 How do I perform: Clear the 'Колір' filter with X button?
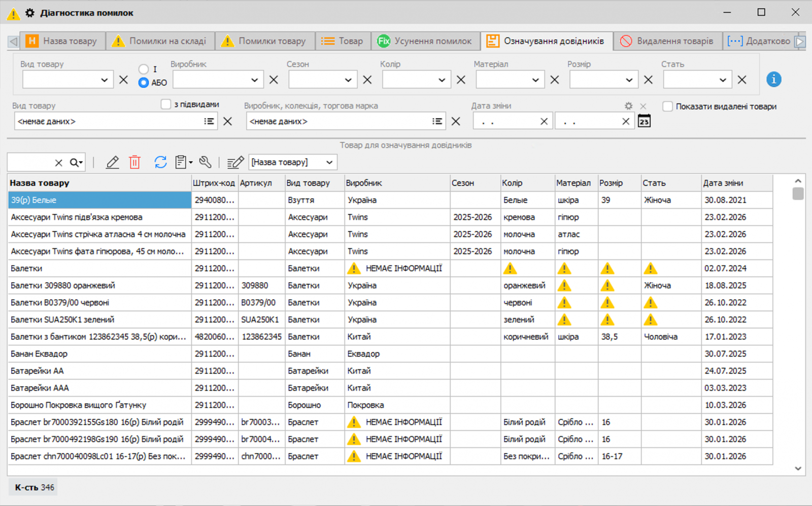(x=461, y=80)
